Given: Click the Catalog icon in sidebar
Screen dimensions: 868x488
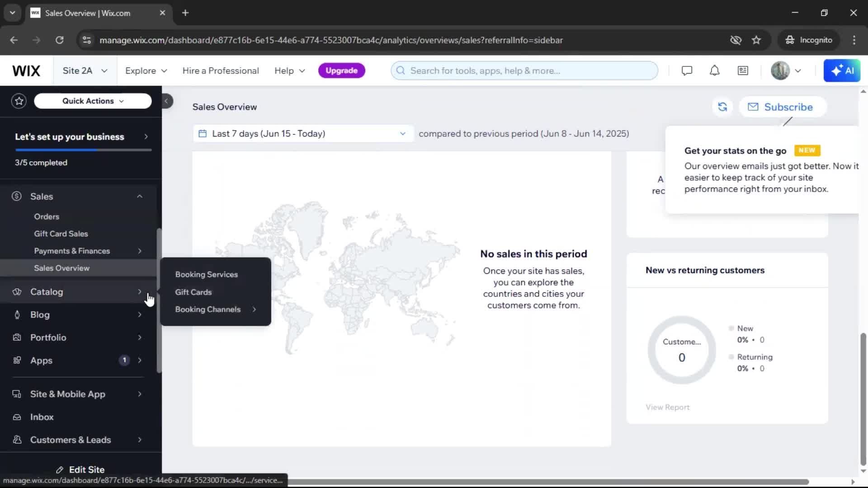Looking at the screenshot, I should 17,292.
